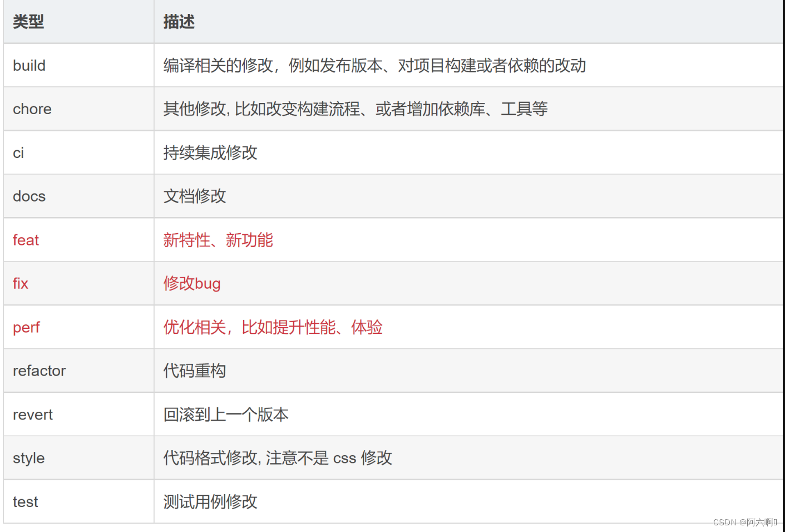Select the test row label

click(x=25, y=501)
